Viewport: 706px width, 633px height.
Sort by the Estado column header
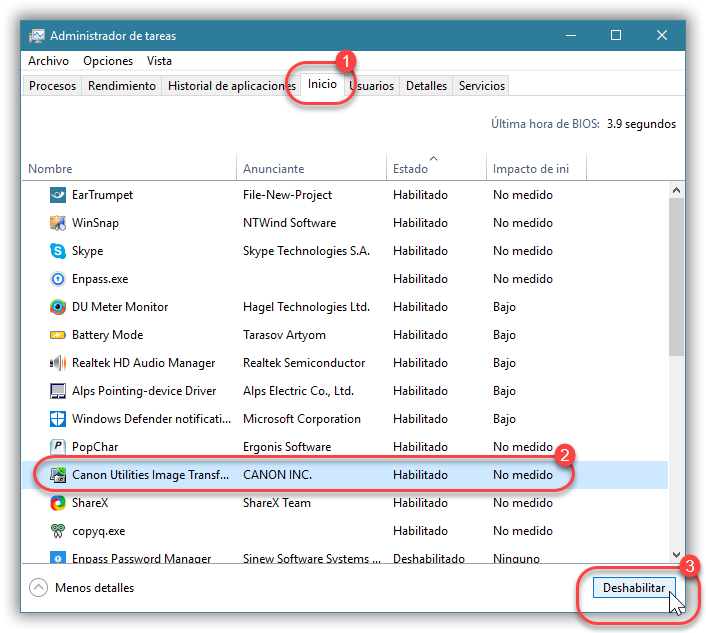pos(436,168)
